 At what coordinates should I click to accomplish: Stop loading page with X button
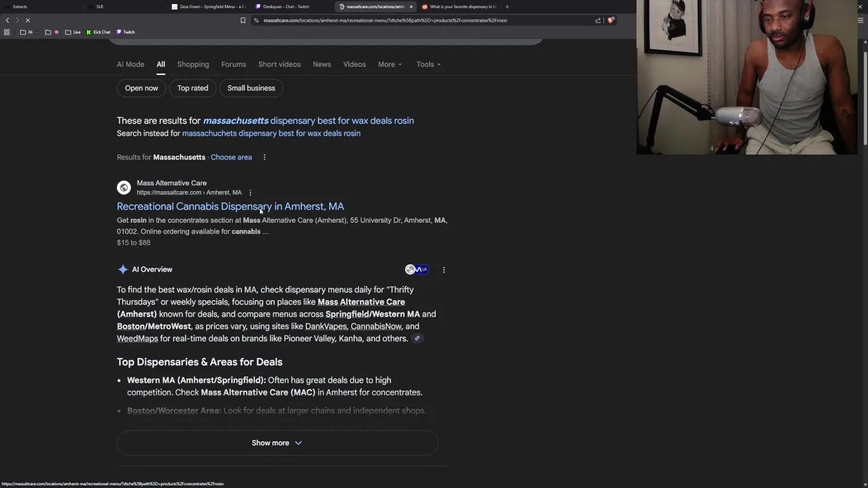point(28,20)
